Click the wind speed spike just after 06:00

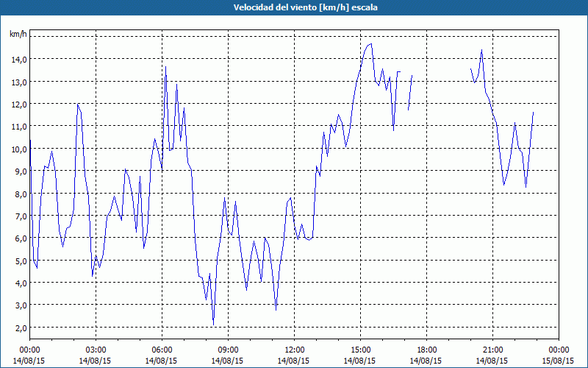[166, 67]
